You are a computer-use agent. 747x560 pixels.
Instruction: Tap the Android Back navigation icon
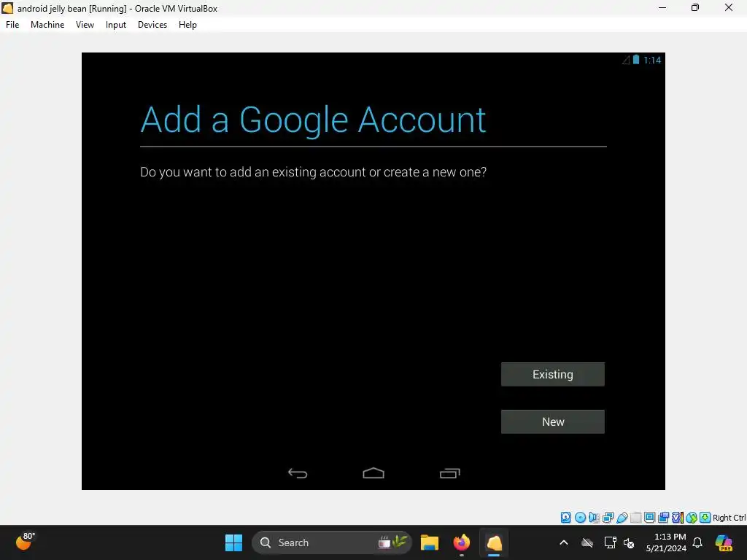point(298,472)
